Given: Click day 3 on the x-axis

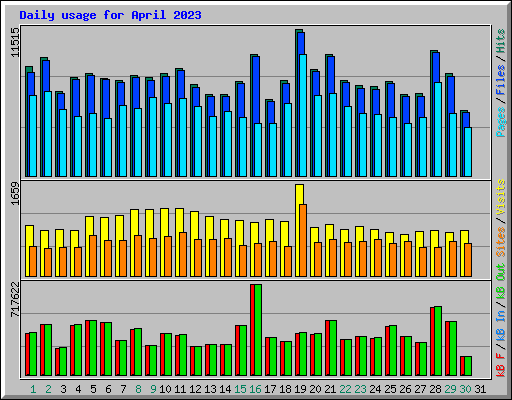Looking at the screenshot, I should coord(63,389).
